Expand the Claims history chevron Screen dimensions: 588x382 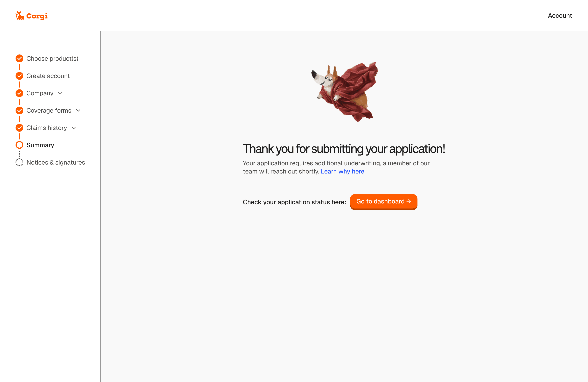(x=74, y=128)
